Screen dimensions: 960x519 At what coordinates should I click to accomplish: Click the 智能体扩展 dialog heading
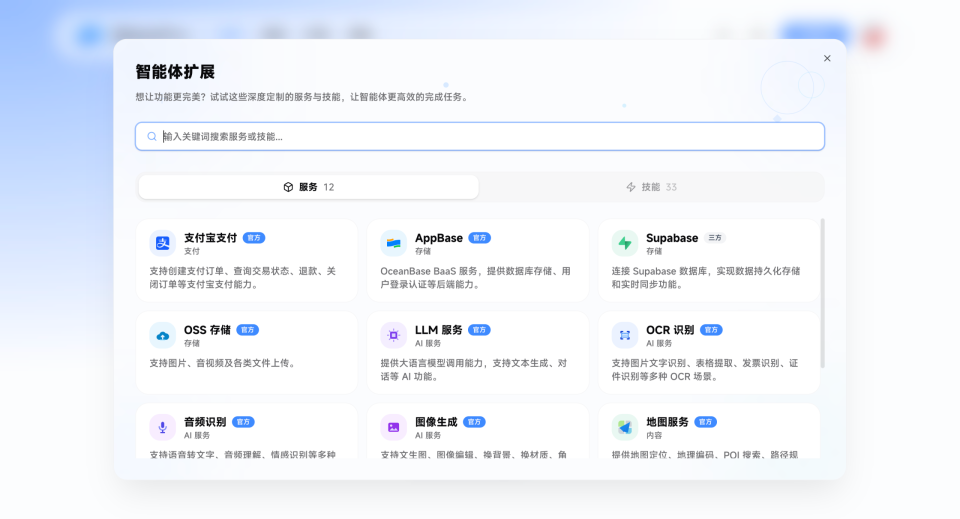pyautogui.click(x=175, y=72)
